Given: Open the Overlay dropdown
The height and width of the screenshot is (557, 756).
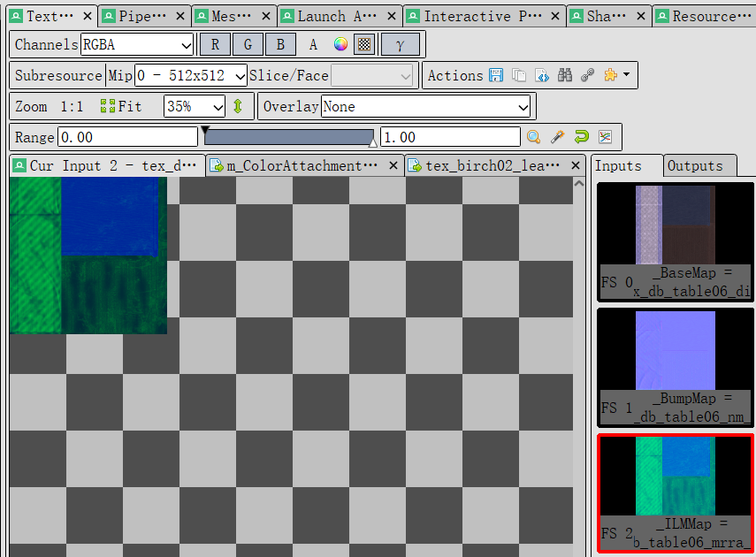Looking at the screenshot, I should tap(425, 107).
